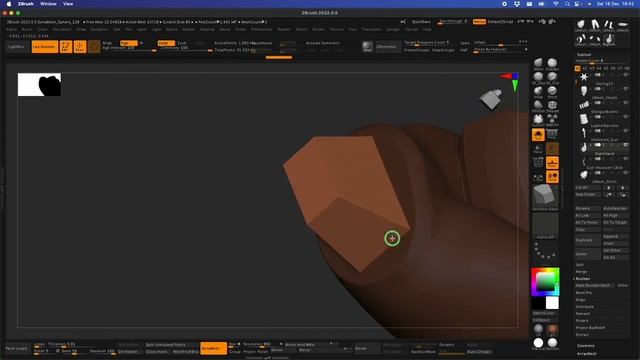Toggle the Live Boolean button

click(44, 47)
